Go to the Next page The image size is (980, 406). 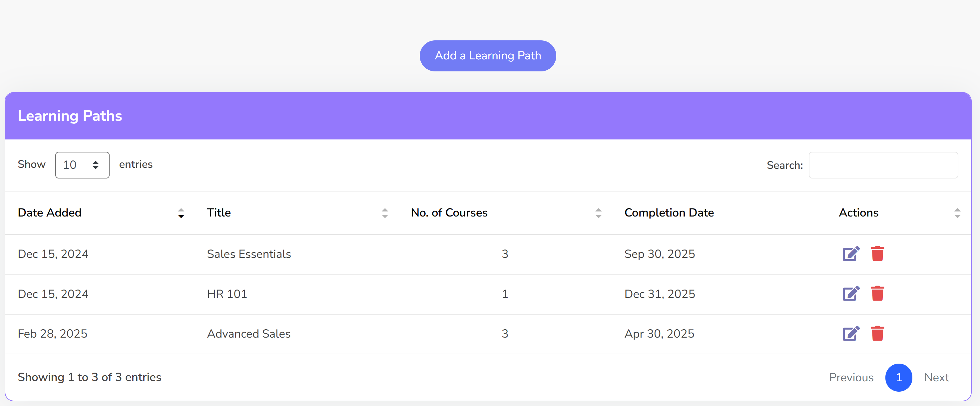tap(936, 377)
